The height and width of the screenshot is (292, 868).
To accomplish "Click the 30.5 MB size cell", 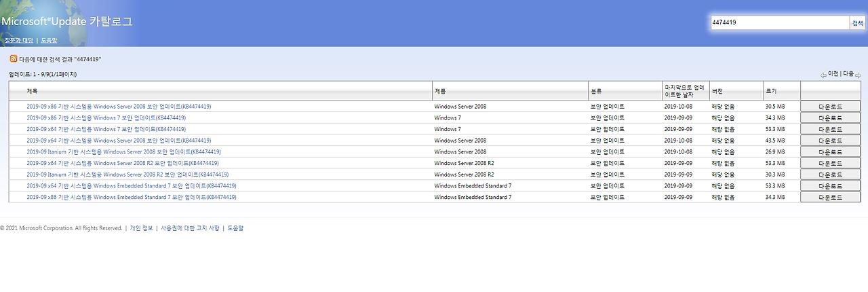I will click(775, 107).
